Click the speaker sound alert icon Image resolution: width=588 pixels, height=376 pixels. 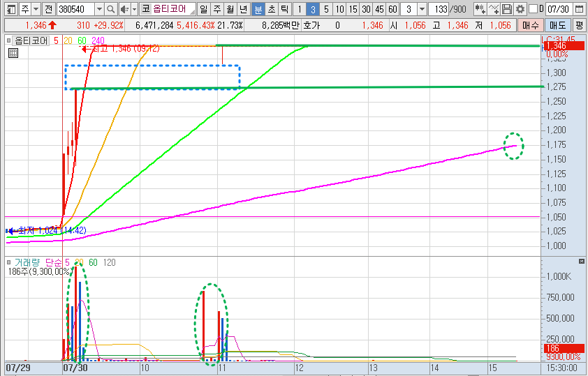point(124,9)
